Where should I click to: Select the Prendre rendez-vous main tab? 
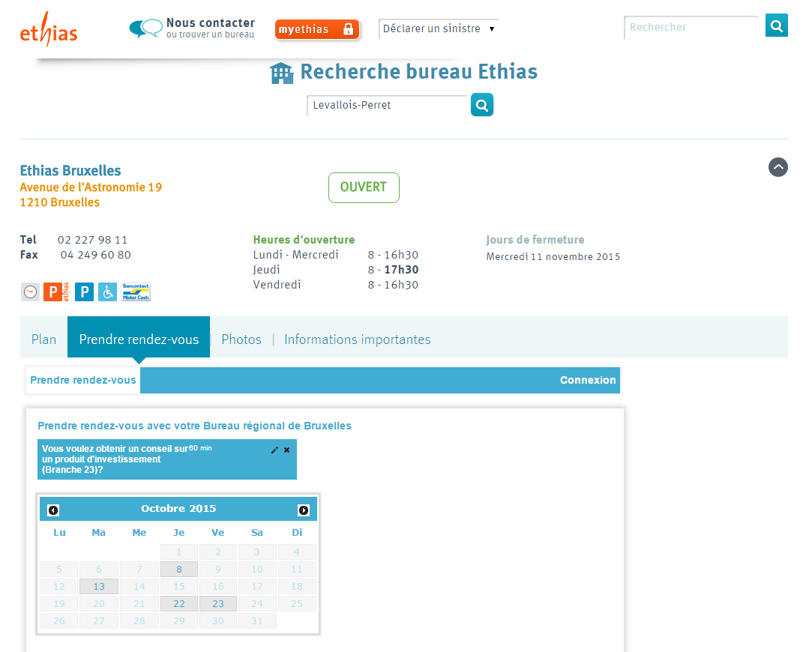[139, 337]
